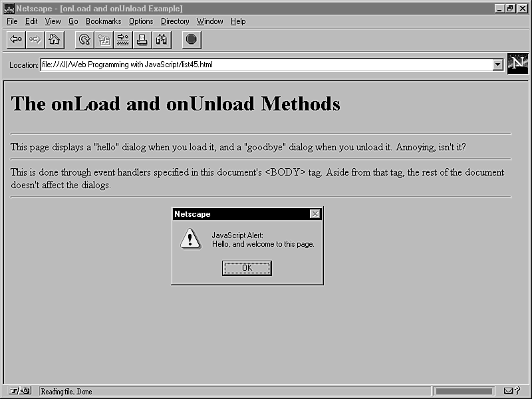The height and width of the screenshot is (399, 532).
Task: Click the Forward arrow toolbar button
Action: click(x=35, y=40)
